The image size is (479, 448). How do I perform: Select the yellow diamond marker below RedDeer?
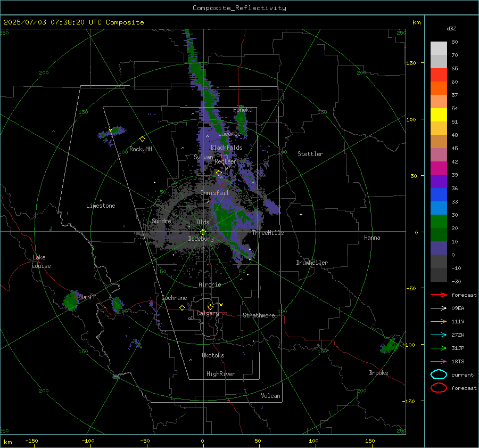[219, 173]
